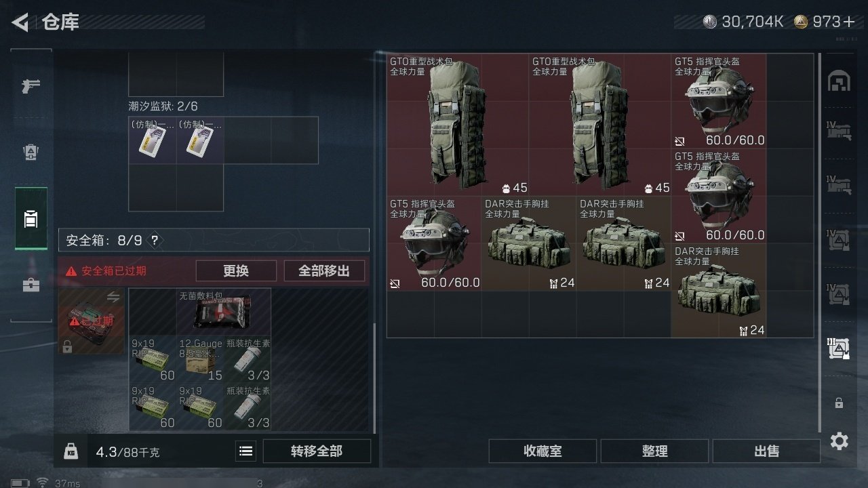Open the armor vest category icon
Image resolution: width=868 pixels, height=488 pixels.
[31, 152]
